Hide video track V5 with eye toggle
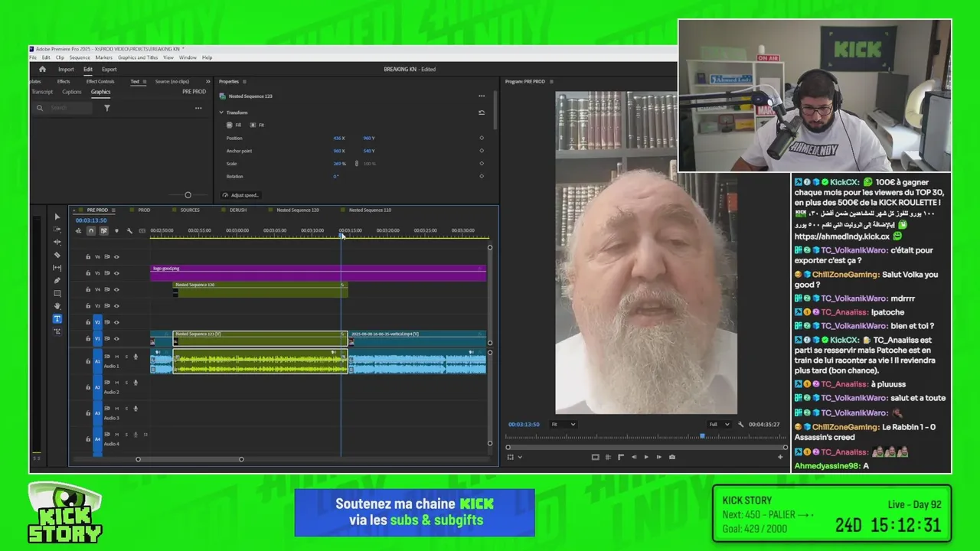This screenshot has width=980, height=551. click(116, 273)
